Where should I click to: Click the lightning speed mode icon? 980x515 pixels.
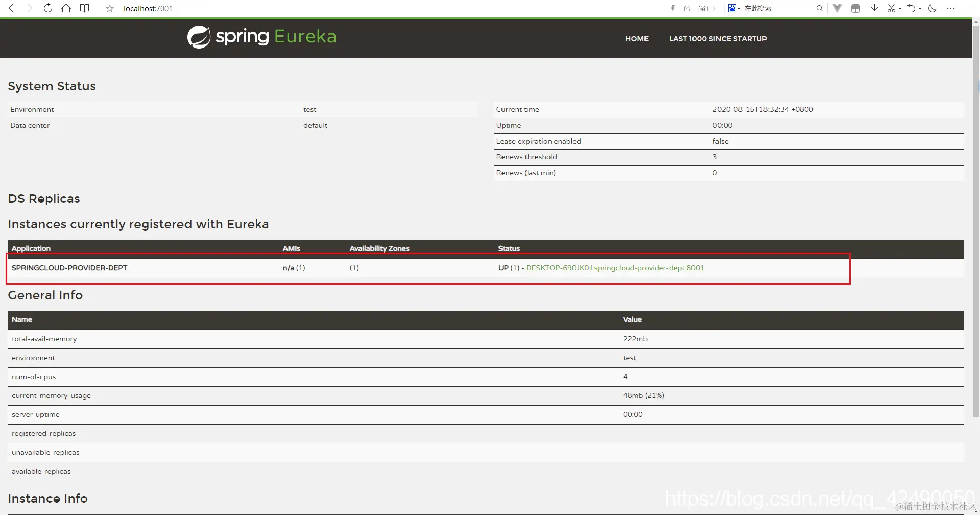click(673, 8)
